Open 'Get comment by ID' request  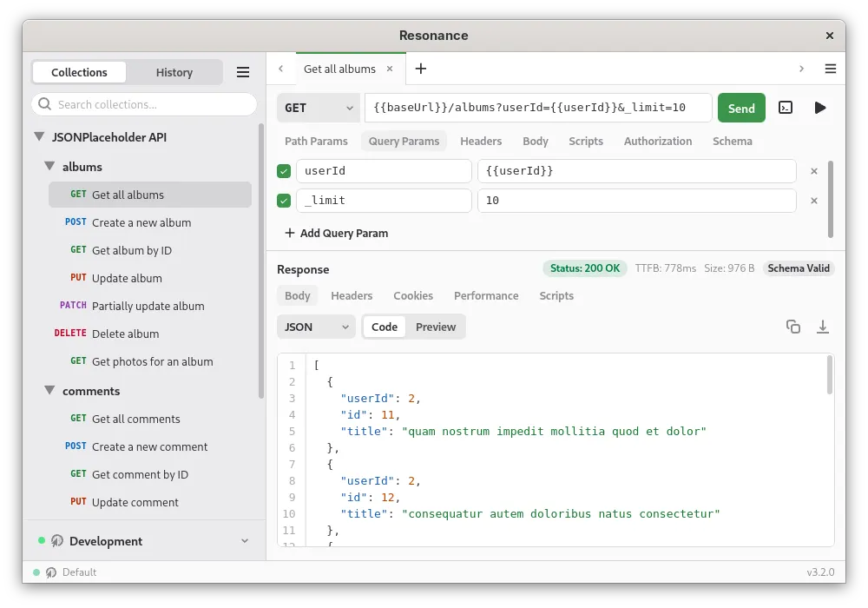150,474
